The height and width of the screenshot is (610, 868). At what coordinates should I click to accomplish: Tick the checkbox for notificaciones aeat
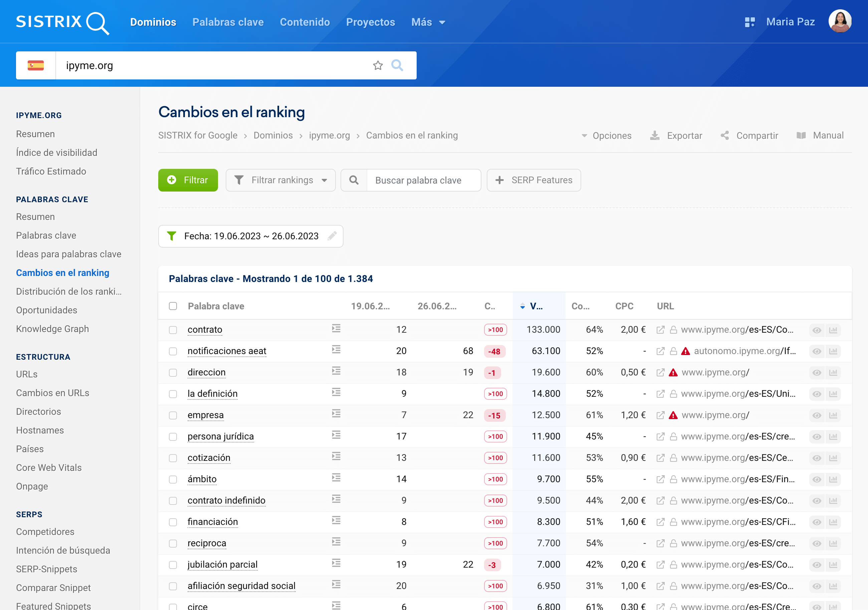pos(173,351)
